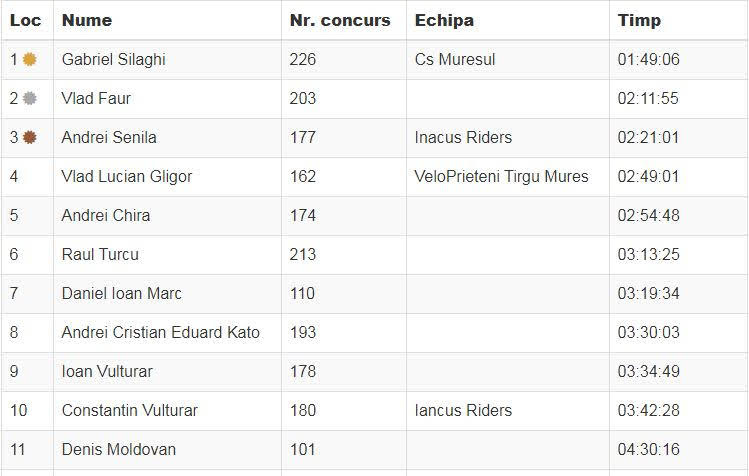
Task: Click Iancus Riders team of Constantin Vulturar
Action: click(463, 410)
